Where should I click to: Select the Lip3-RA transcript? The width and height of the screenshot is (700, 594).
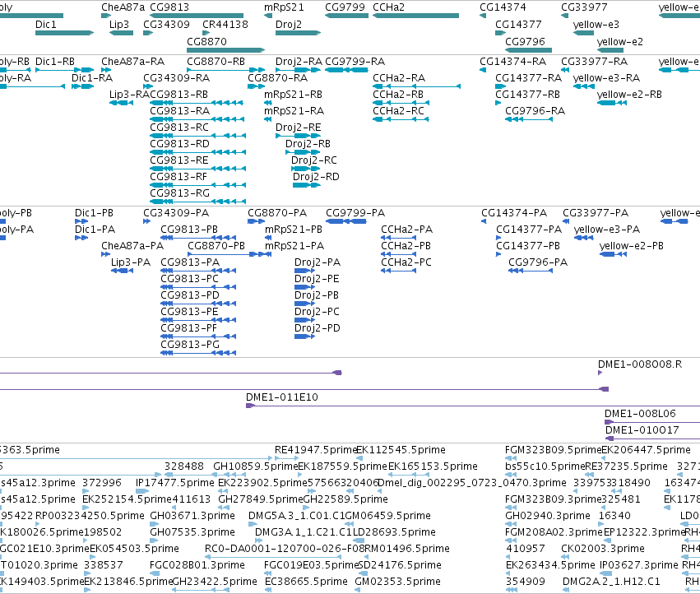[121, 103]
